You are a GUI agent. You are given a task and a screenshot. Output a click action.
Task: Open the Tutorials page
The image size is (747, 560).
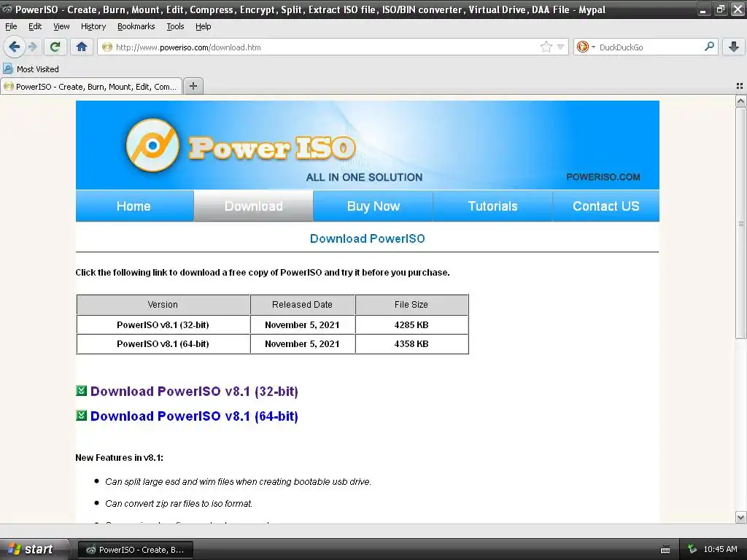click(492, 206)
